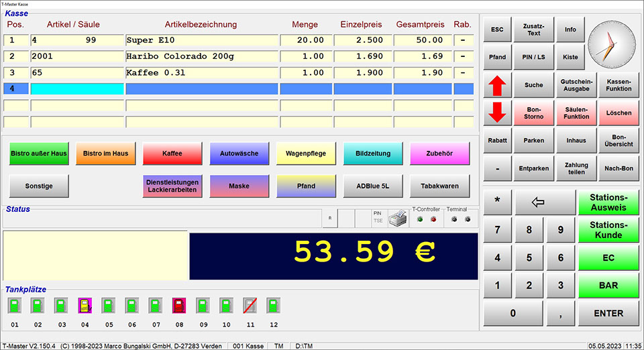This screenshot has width=644, height=350.
Task: Click the red fuel pump 08 icon
Action: pyautogui.click(x=179, y=306)
